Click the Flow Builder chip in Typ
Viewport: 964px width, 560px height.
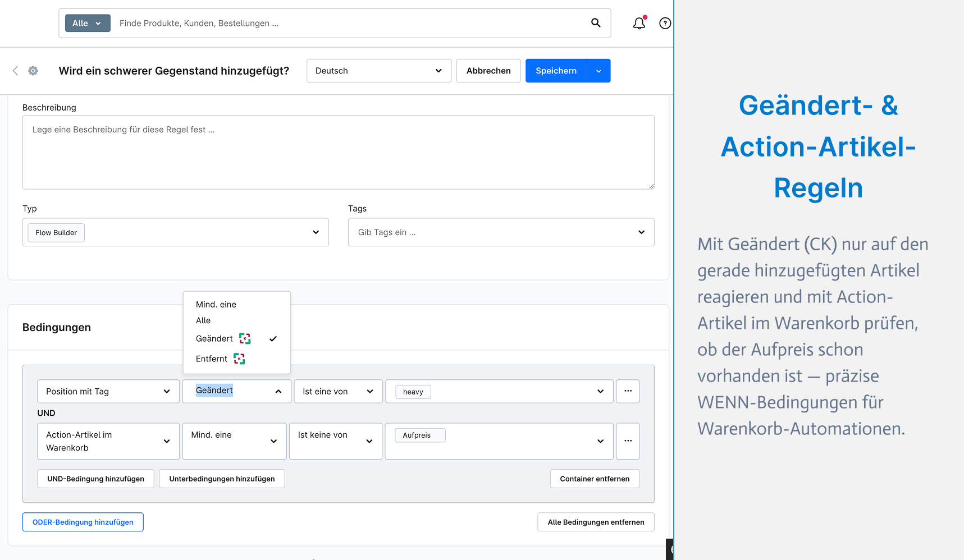[x=56, y=232]
